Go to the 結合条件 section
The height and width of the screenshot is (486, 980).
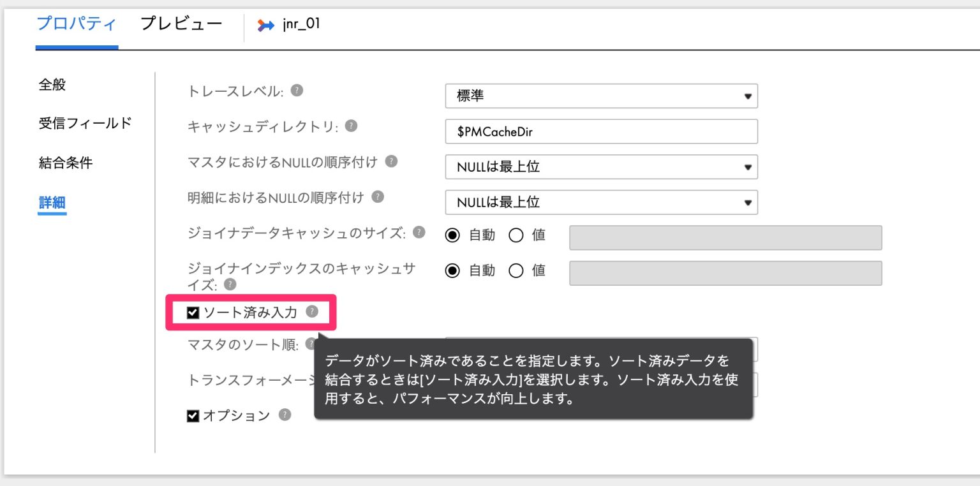pyautogui.click(x=66, y=162)
